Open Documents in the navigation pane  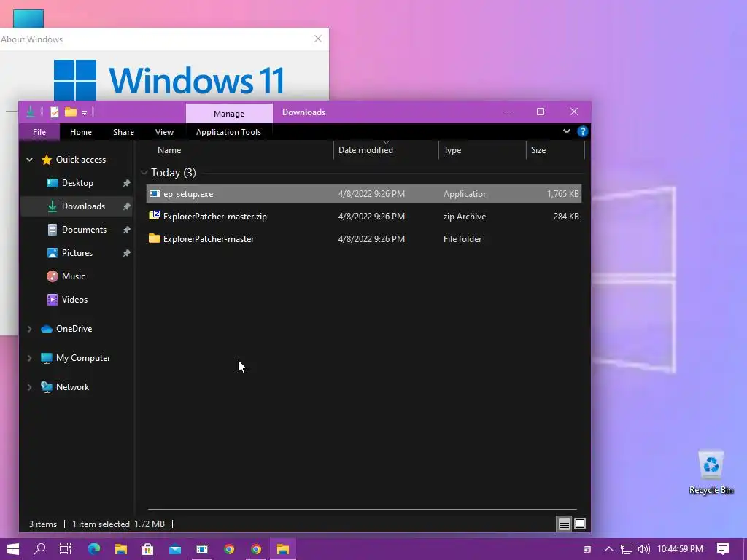click(84, 230)
